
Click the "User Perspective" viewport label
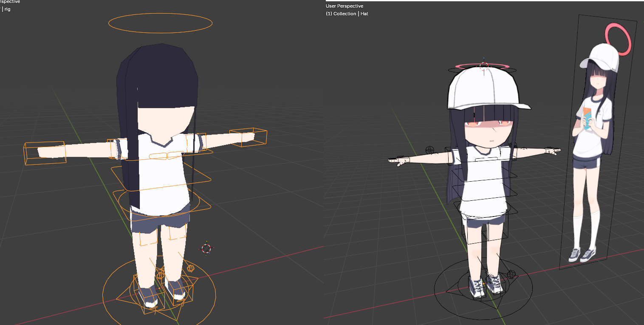point(345,6)
